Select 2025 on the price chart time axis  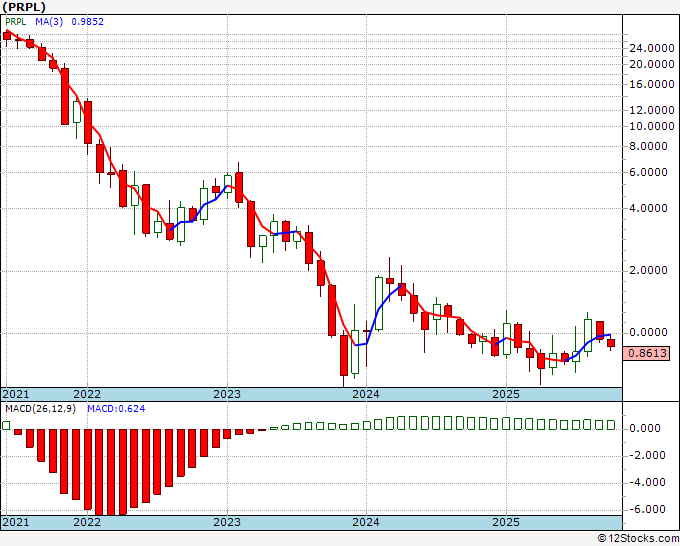pos(506,394)
